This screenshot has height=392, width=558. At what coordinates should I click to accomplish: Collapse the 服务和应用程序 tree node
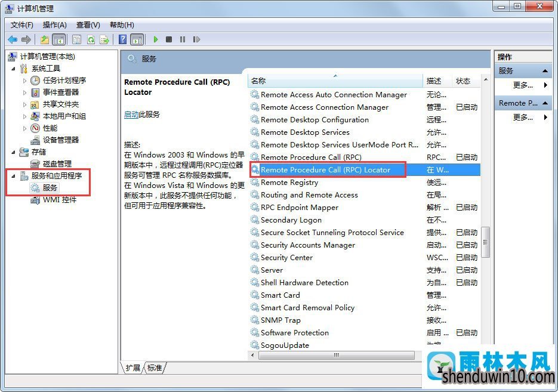click(14, 176)
